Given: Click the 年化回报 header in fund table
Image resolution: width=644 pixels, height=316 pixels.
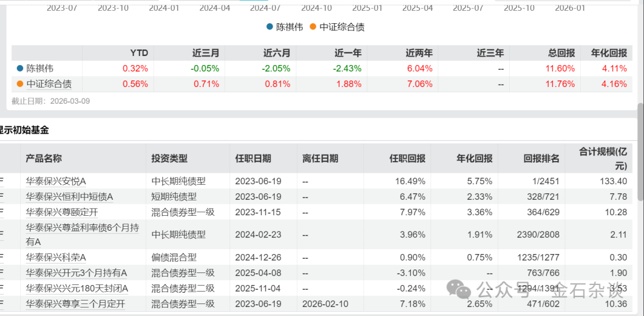Looking at the screenshot, I should (x=475, y=159).
